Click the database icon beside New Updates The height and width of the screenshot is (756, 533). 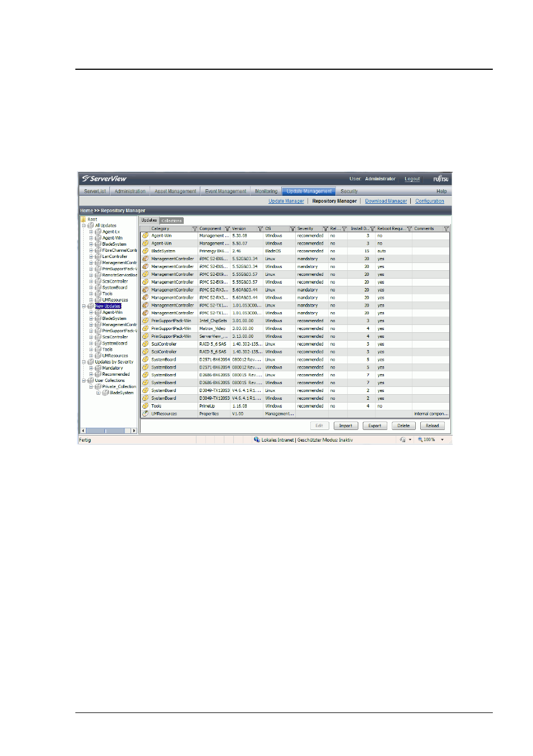point(90,306)
